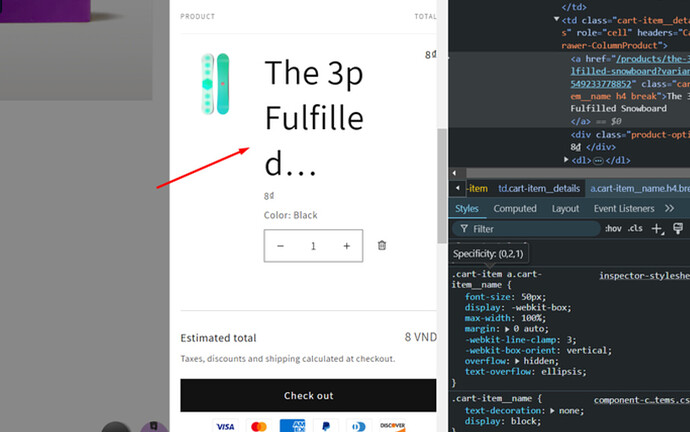Open the Layout tab
The height and width of the screenshot is (432, 690).
(x=565, y=209)
